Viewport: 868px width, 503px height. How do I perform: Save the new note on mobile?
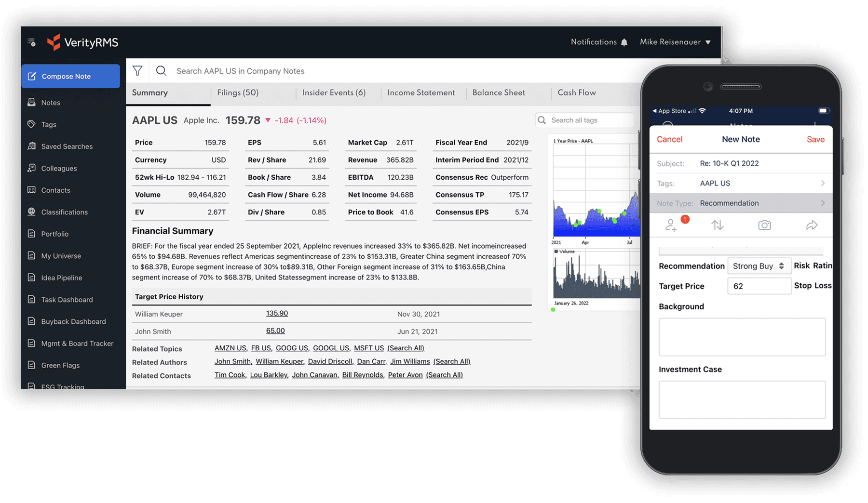pos(815,139)
